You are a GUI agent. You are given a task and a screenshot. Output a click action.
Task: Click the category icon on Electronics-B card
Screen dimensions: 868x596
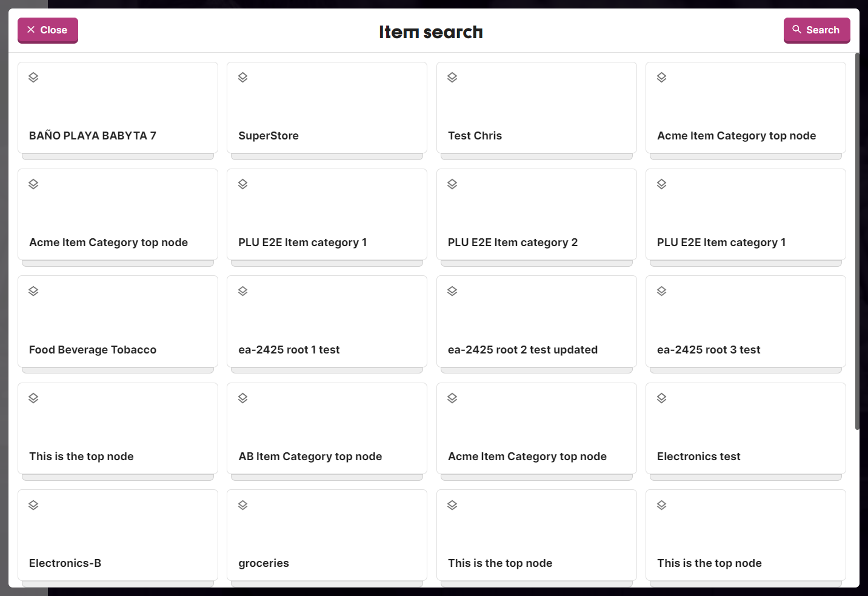pos(33,504)
